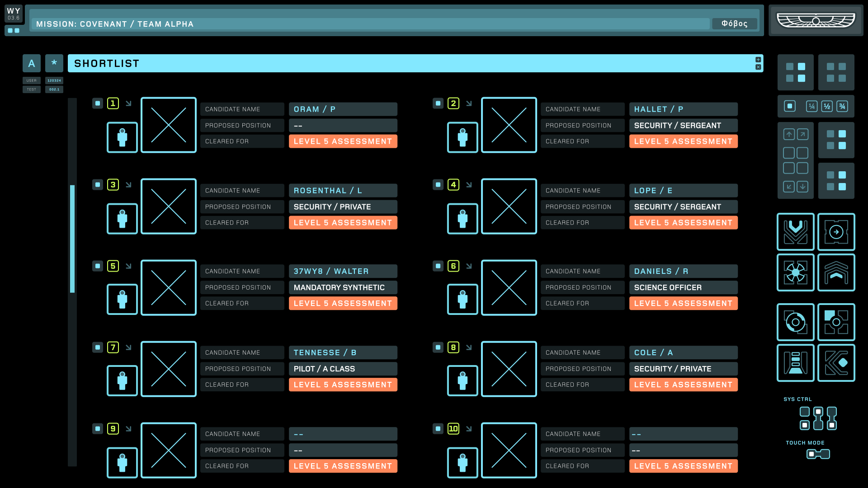Select the three-quarter view fraction button
Image resolution: width=868 pixels, height=488 pixels.
click(842, 106)
